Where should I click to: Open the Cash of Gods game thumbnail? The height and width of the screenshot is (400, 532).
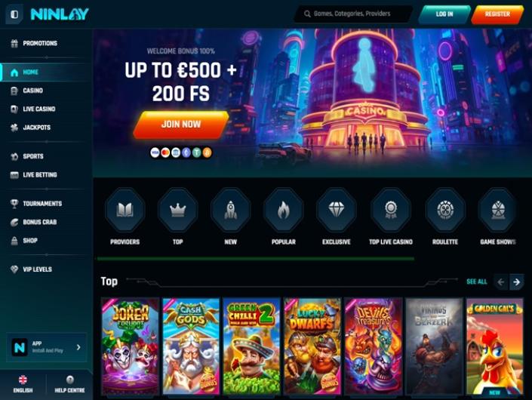[x=191, y=346]
